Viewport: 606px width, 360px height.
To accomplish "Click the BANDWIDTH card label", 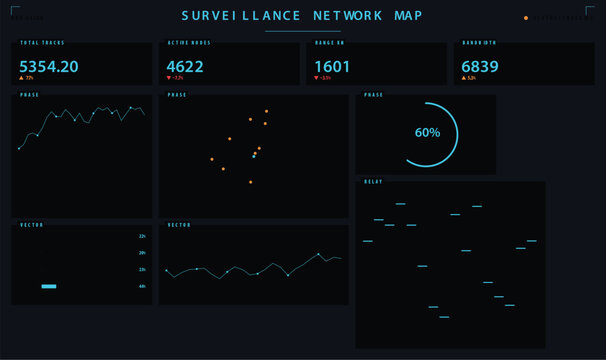I will (x=479, y=43).
